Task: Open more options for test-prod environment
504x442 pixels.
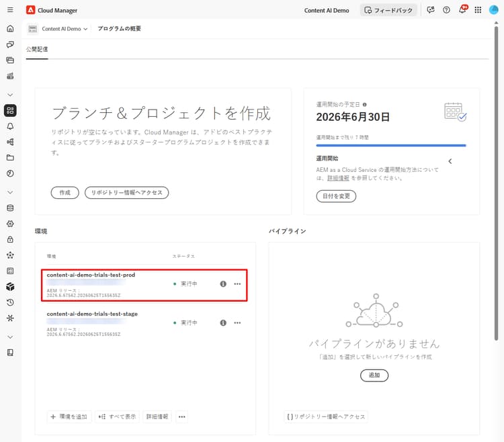Action: pyautogui.click(x=237, y=283)
